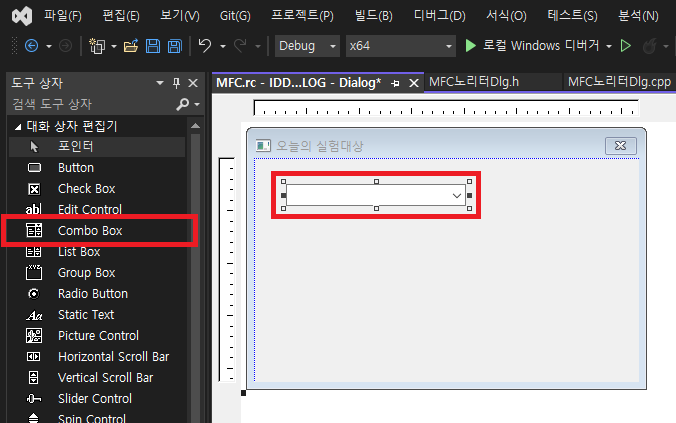Save current file with the disk icon
The image size is (676, 423).
(153, 46)
